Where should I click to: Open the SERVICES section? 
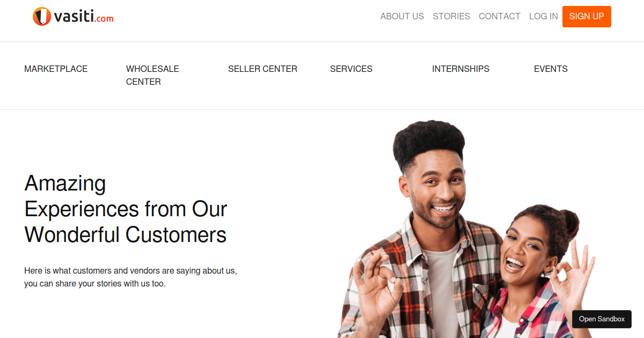click(351, 69)
